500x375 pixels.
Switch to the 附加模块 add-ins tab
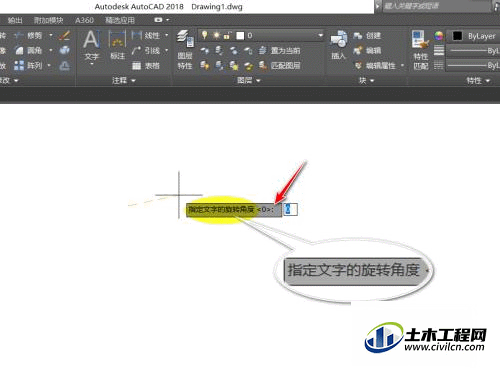49,20
